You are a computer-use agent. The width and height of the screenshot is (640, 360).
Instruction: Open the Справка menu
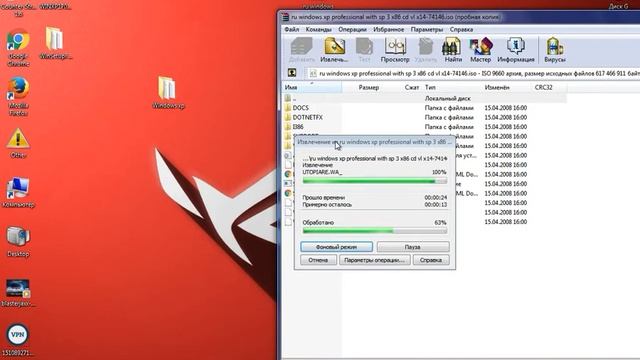pos(461,29)
